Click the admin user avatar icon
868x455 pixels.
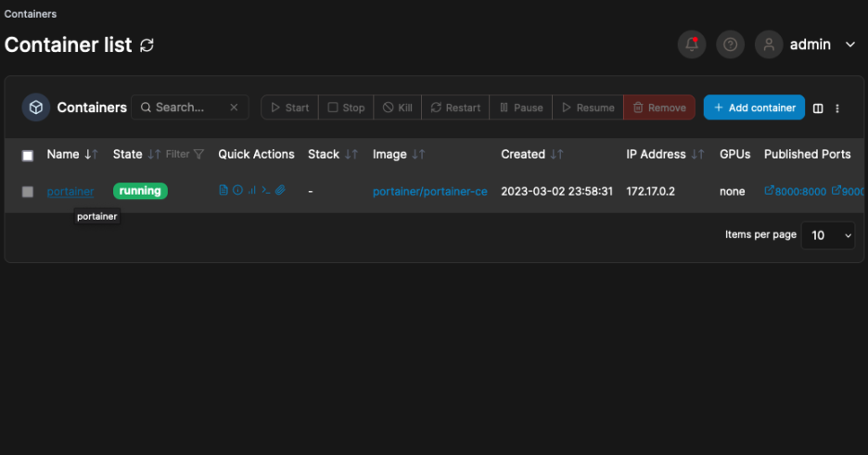(769, 44)
